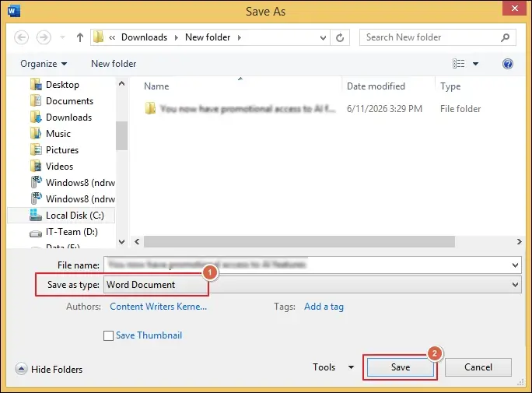Sort by the Name column header
Screen dimensions: 532x393
157,86
